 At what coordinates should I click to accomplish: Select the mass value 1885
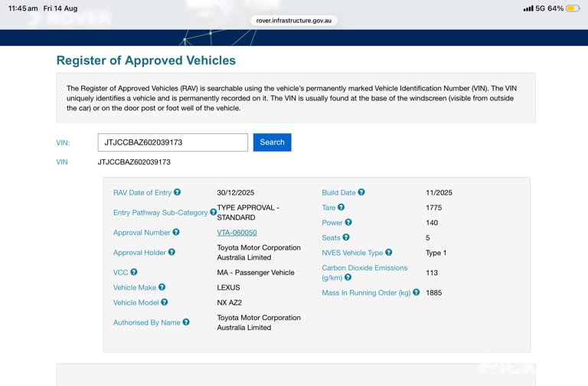(434, 293)
